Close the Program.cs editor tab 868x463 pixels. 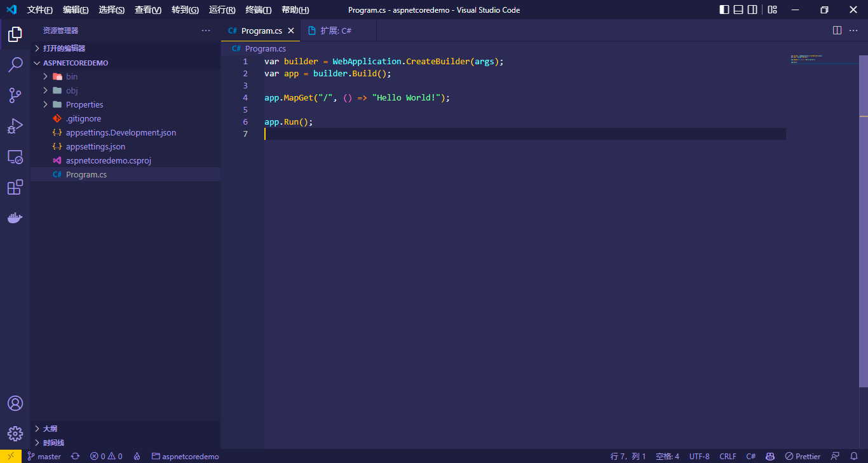[291, 31]
